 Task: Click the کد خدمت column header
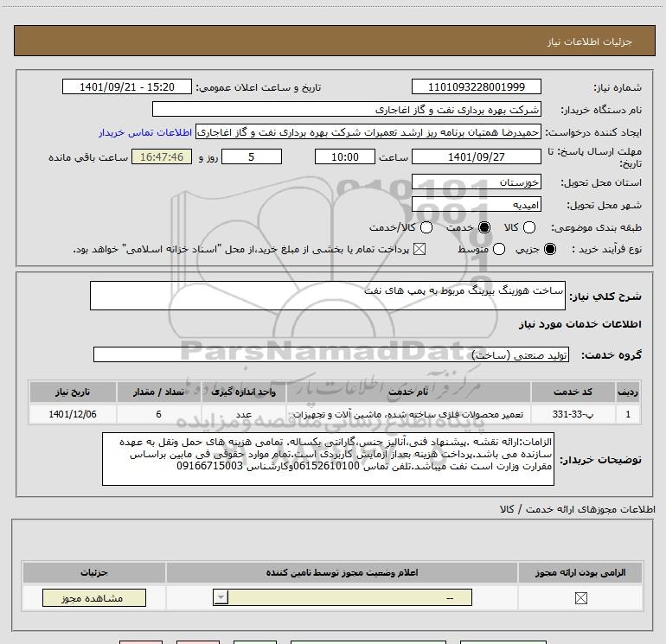tap(573, 392)
